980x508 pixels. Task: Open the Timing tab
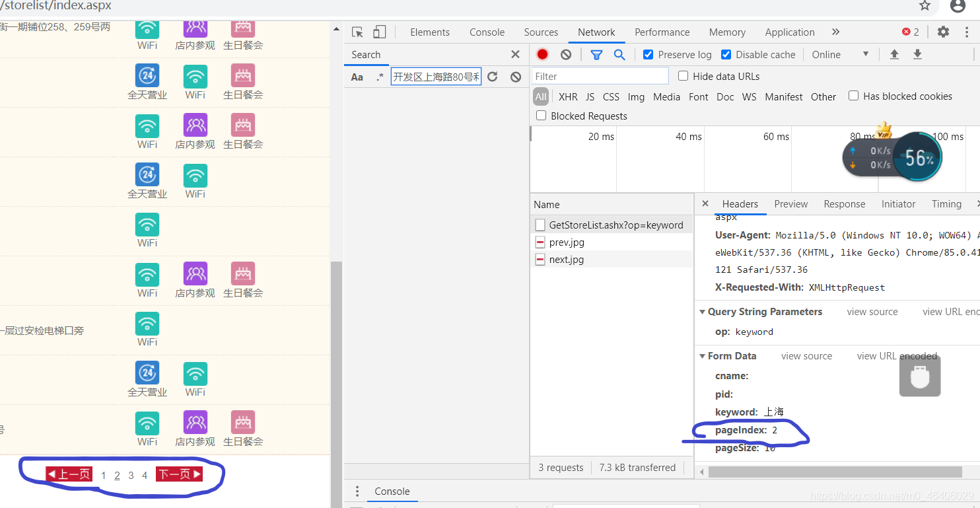click(946, 204)
